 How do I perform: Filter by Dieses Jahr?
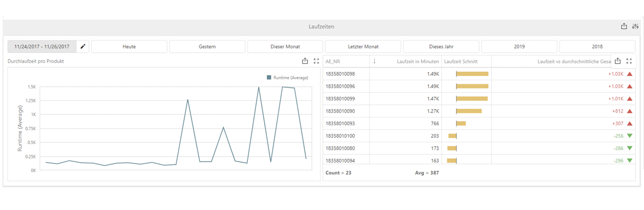(441, 47)
